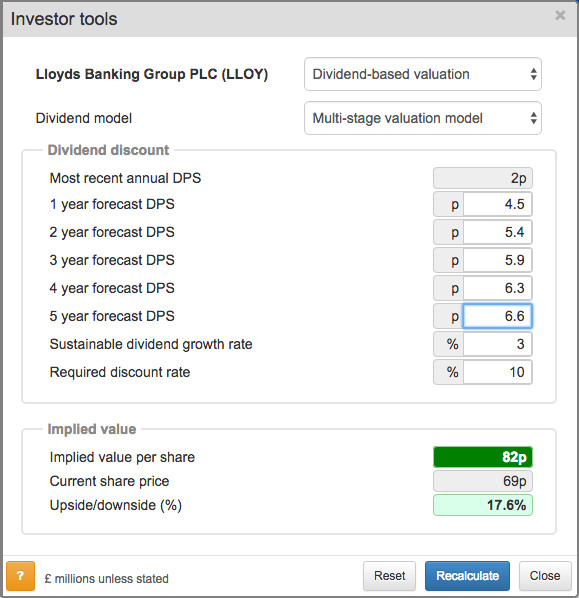Click the Reset button
Viewport: 579px width, 598px height.
click(x=389, y=575)
